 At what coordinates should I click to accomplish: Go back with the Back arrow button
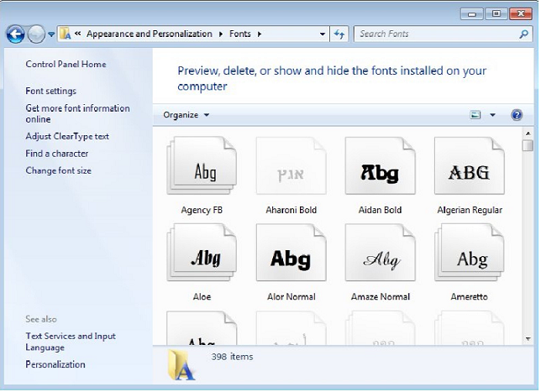(x=15, y=34)
